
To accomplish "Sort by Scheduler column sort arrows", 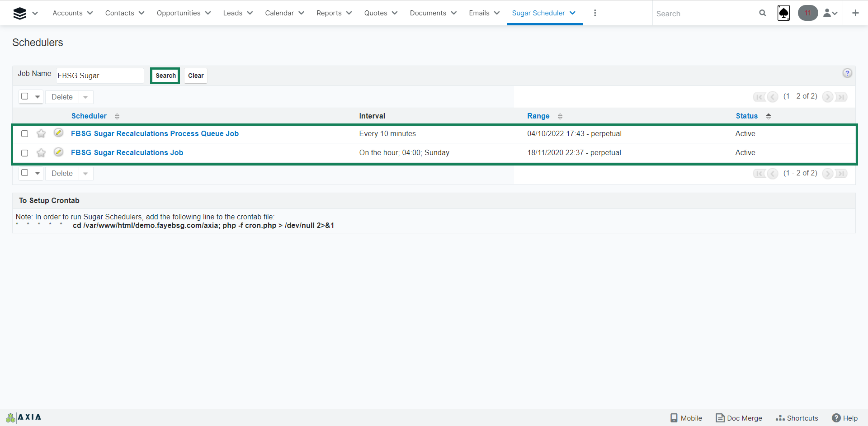I will (117, 117).
